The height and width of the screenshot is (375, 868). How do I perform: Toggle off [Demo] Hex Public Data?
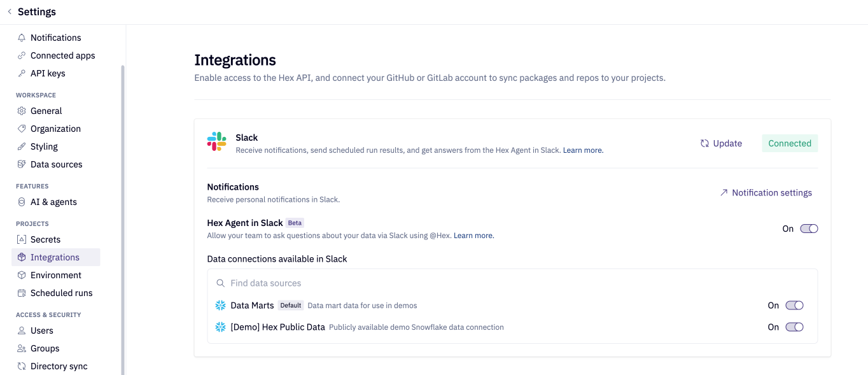click(x=794, y=327)
